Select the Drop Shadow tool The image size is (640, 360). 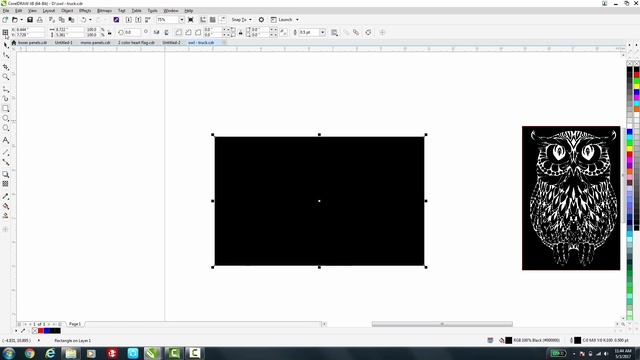pos(6,174)
